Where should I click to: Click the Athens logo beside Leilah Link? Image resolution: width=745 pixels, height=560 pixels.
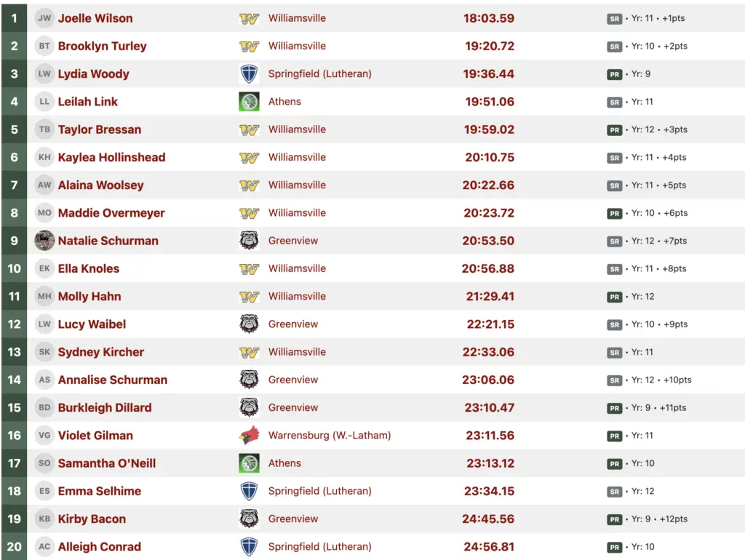point(250,102)
